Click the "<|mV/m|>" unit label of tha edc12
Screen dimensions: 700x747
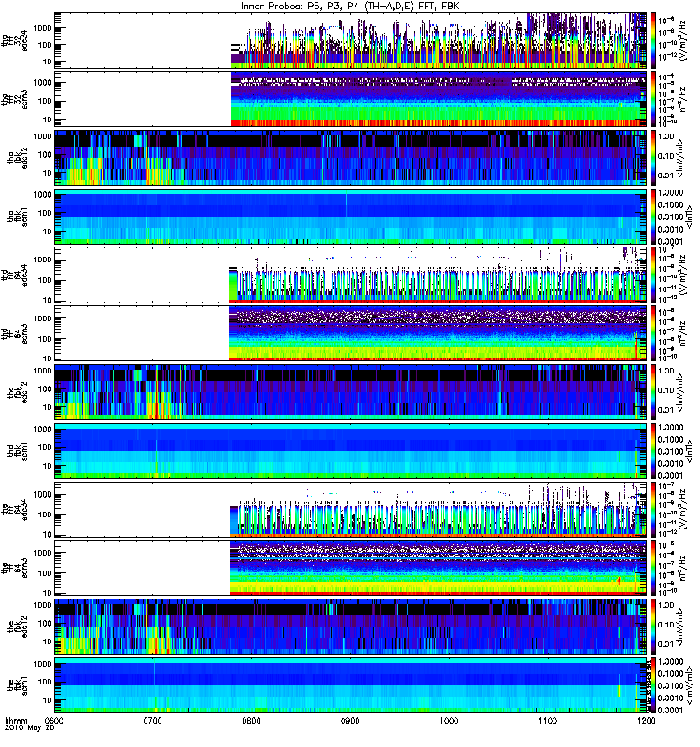pyautogui.click(x=681, y=158)
